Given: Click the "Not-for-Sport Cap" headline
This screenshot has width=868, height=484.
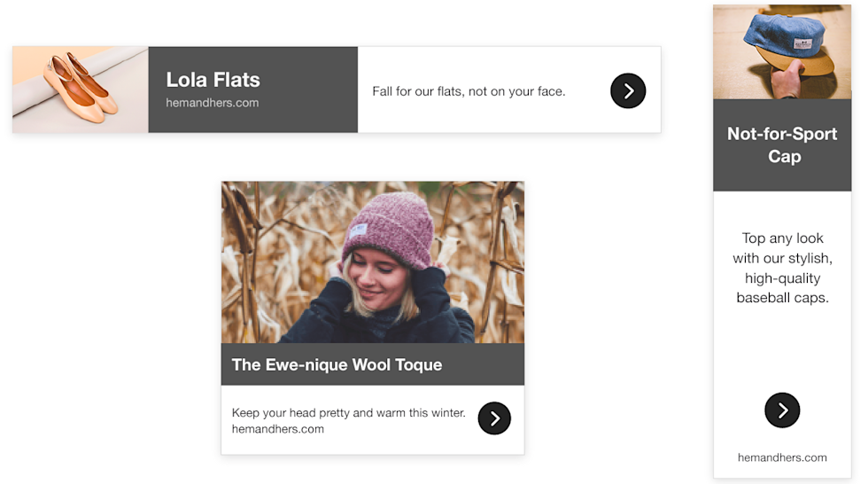Looking at the screenshot, I should (x=782, y=145).
